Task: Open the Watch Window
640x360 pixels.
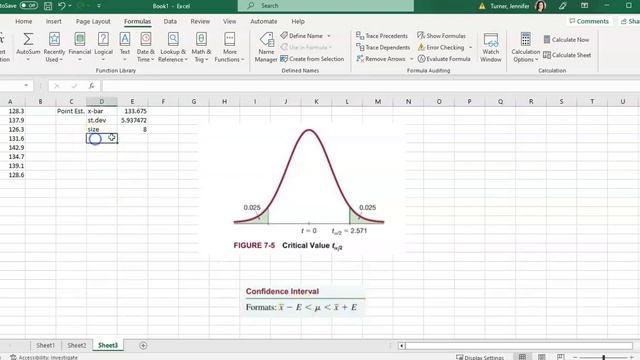Action: [x=491, y=47]
